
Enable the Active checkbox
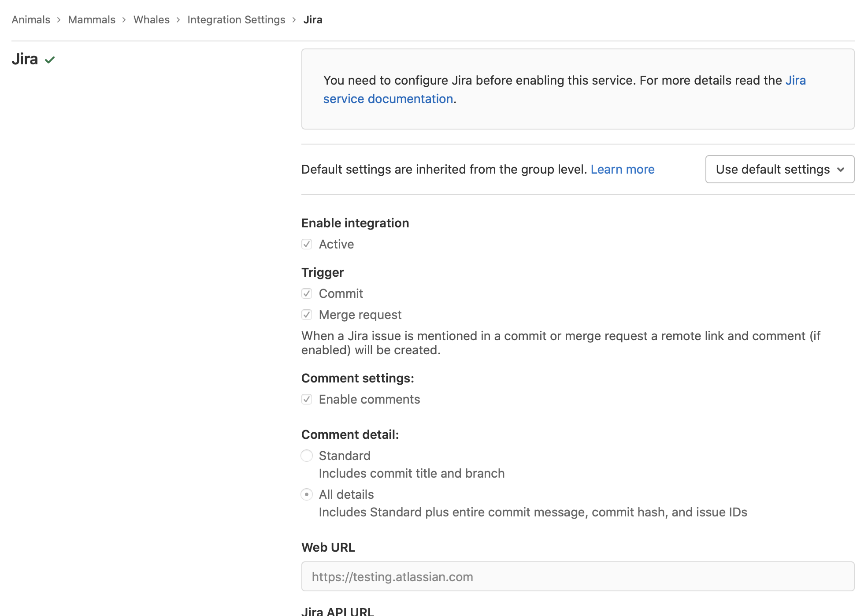tap(307, 244)
